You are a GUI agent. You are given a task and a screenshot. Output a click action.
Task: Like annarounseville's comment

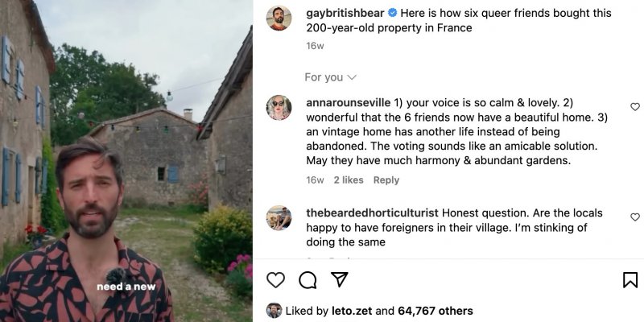tap(635, 107)
